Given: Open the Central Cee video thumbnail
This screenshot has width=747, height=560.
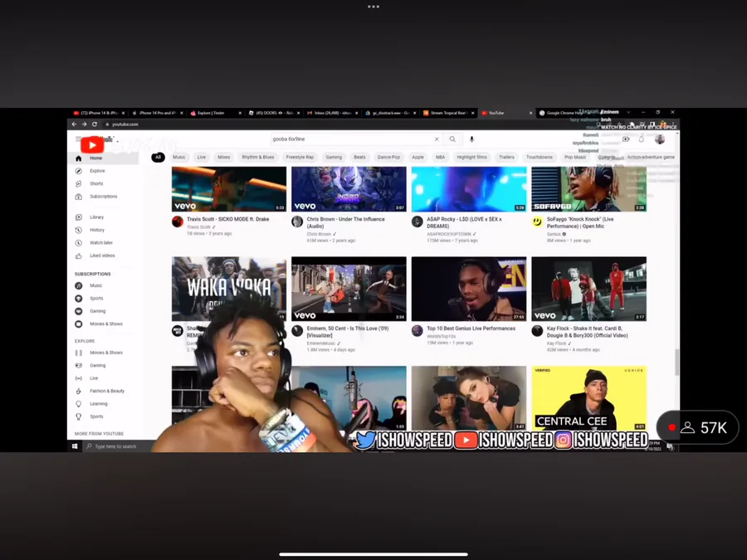Looking at the screenshot, I should coord(588,398).
